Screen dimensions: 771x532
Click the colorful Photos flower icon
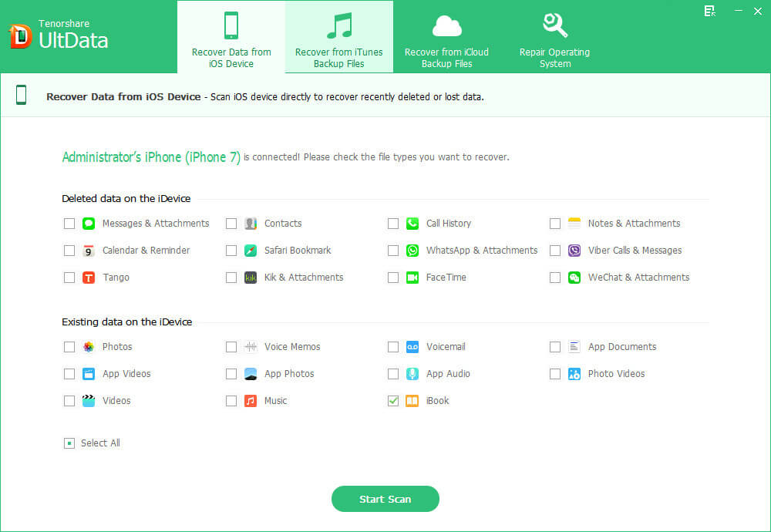[x=89, y=347]
